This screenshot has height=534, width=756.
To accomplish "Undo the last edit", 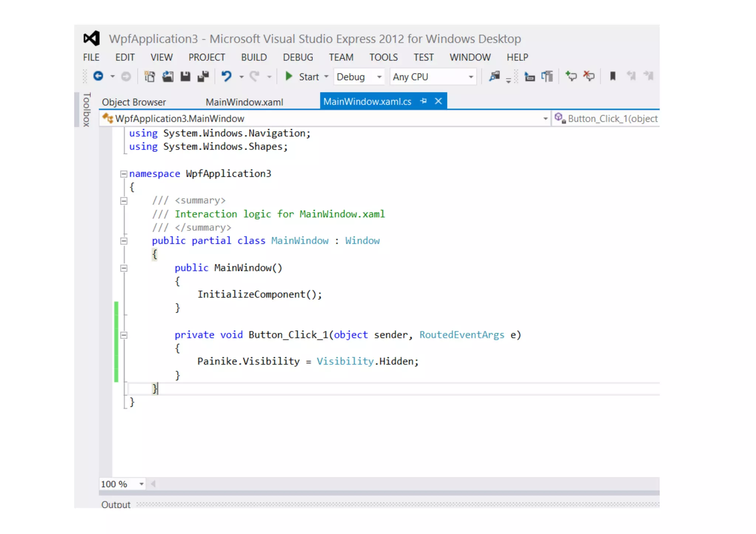I will (x=226, y=76).
